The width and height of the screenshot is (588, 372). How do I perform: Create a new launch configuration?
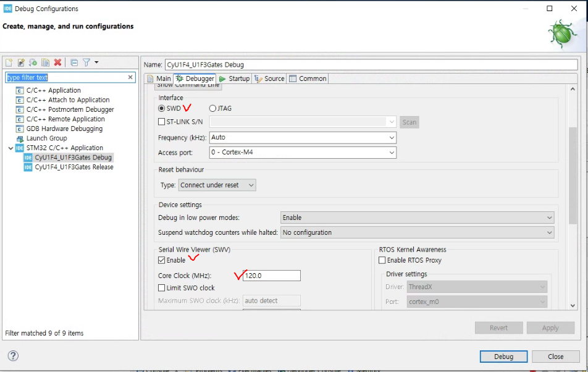9,62
